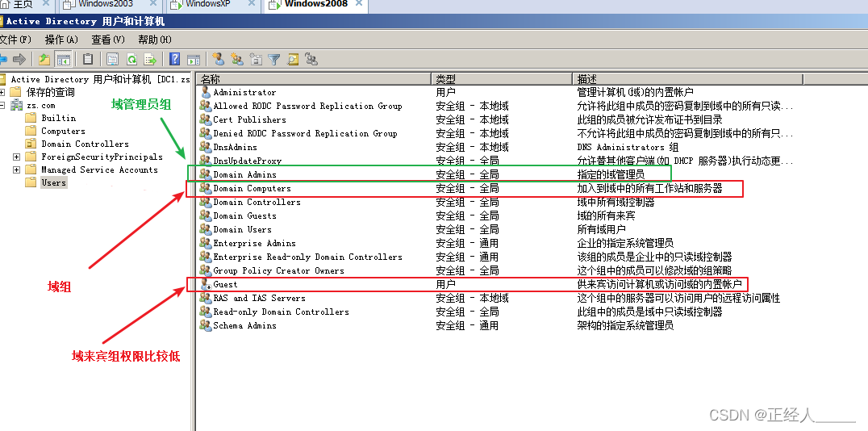Image resolution: width=868 pixels, height=431 pixels.
Task: Sort by the 名称 column header
Action: [x=314, y=78]
